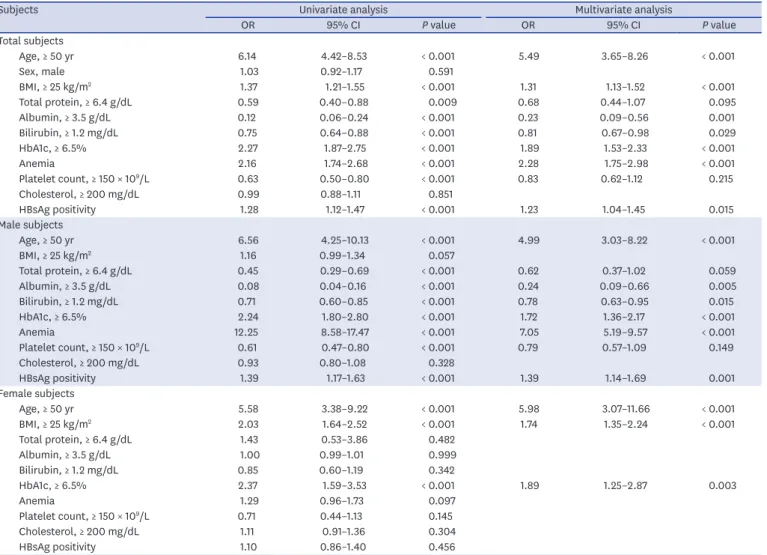
Task: Select the P value 0.057
Action: coord(442,256)
